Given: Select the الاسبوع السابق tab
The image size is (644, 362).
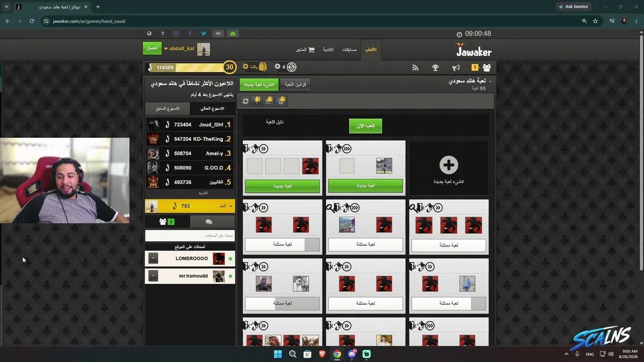Looking at the screenshot, I should coord(168,109).
